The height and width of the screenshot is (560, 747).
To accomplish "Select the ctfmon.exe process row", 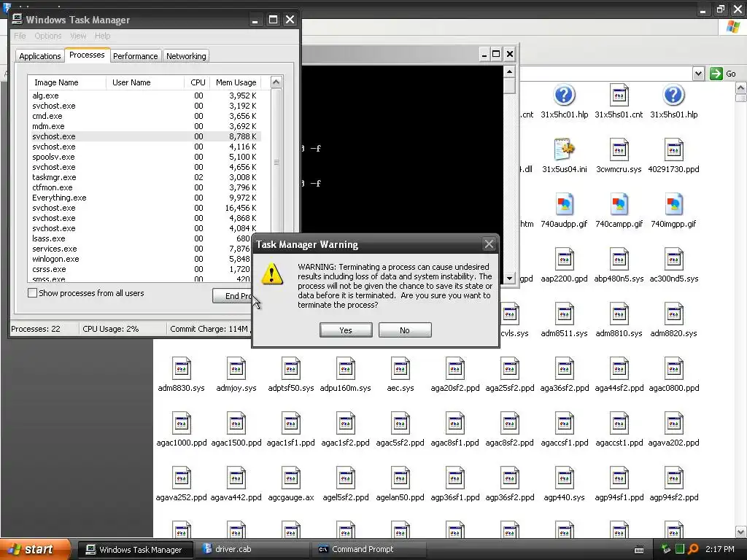I will click(x=145, y=187).
